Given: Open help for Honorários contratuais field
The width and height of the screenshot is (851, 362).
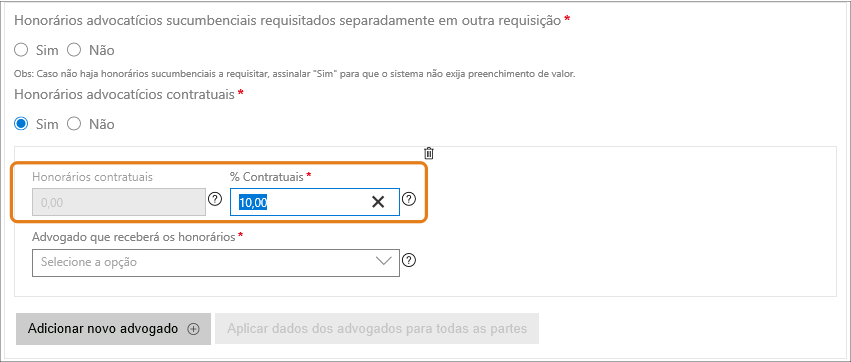Looking at the screenshot, I should pos(215,199).
